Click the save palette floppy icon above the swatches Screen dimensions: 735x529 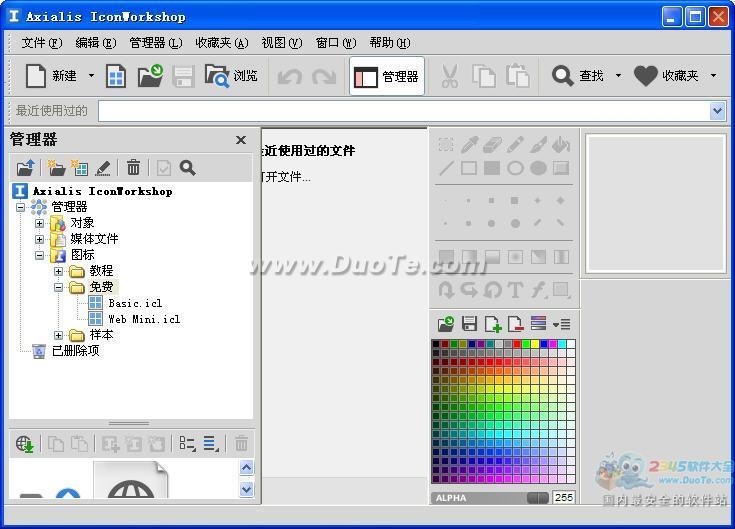click(469, 324)
